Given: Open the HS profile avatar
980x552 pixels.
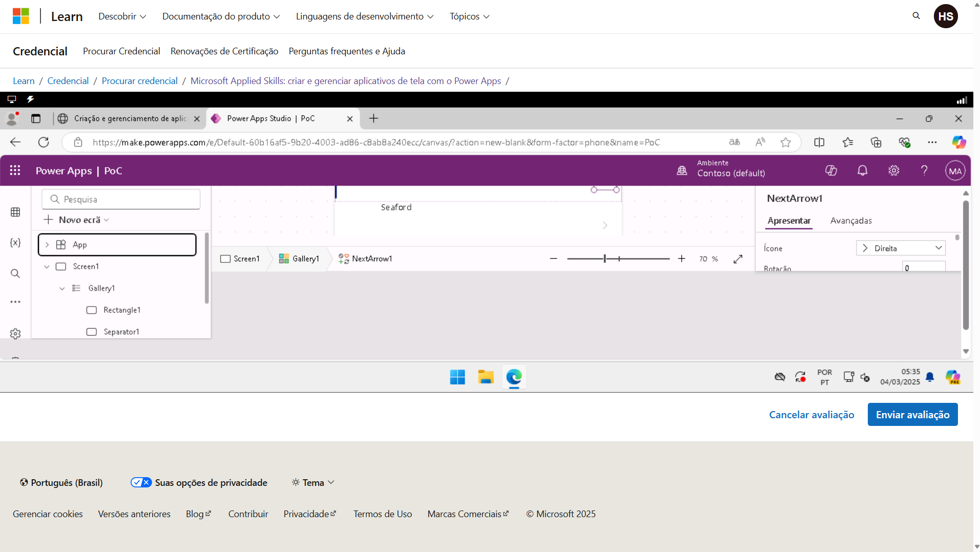Looking at the screenshot, I should pos(946,16).
